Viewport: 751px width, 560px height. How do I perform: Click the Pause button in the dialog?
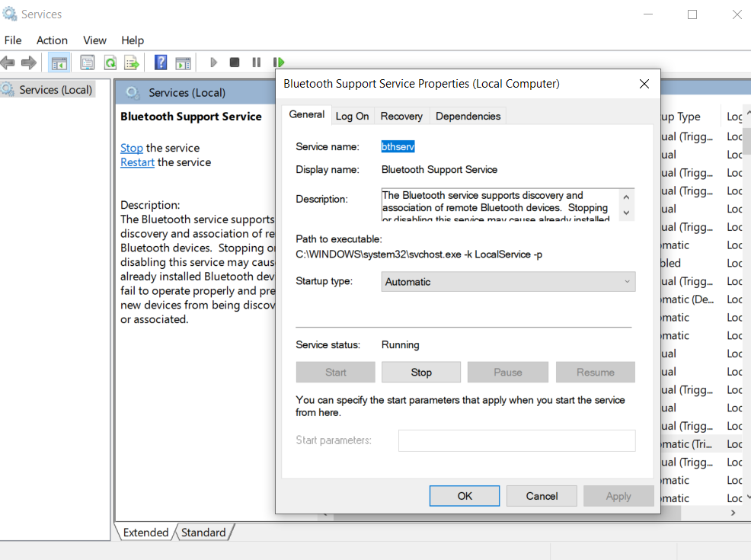(x=508, y=373)
